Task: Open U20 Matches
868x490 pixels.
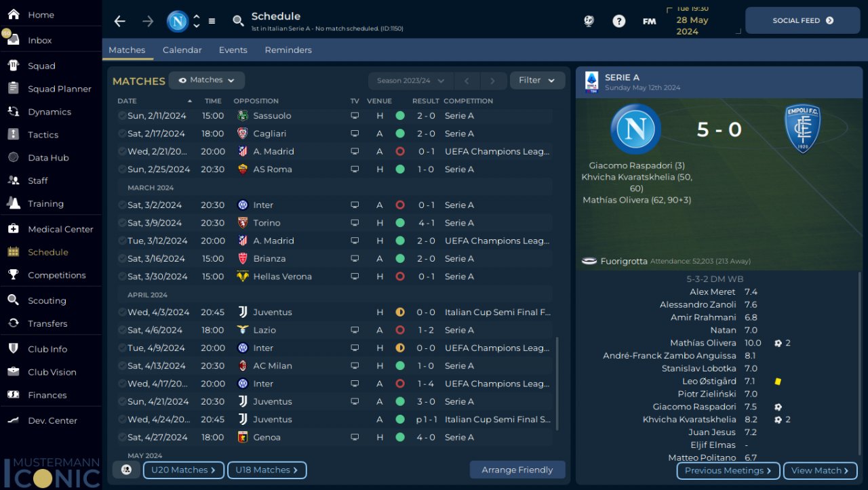Action: click(183, 470)
